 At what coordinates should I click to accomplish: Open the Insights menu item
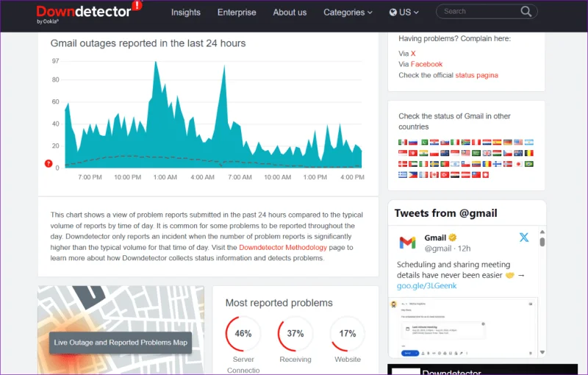click(186, 12)
